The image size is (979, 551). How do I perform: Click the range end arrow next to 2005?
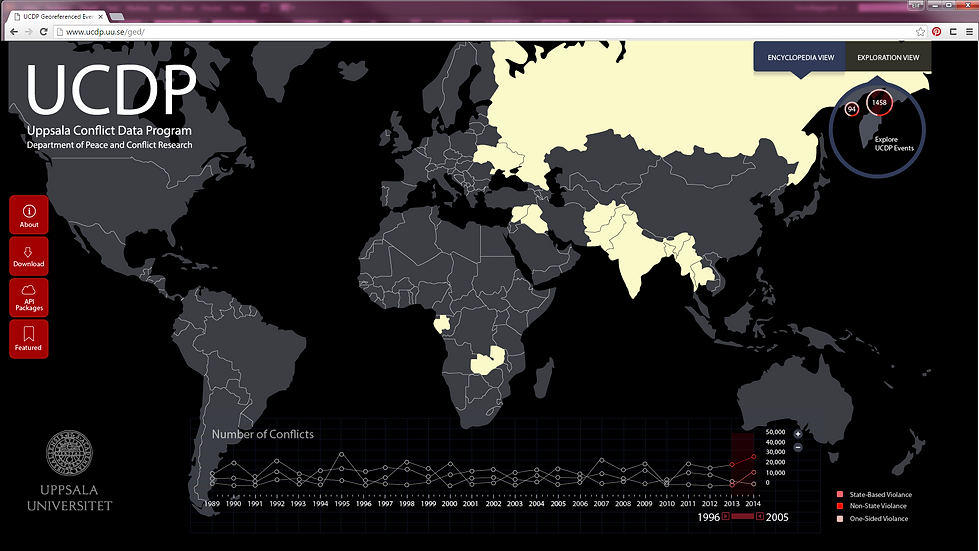[x=760, y=517]
